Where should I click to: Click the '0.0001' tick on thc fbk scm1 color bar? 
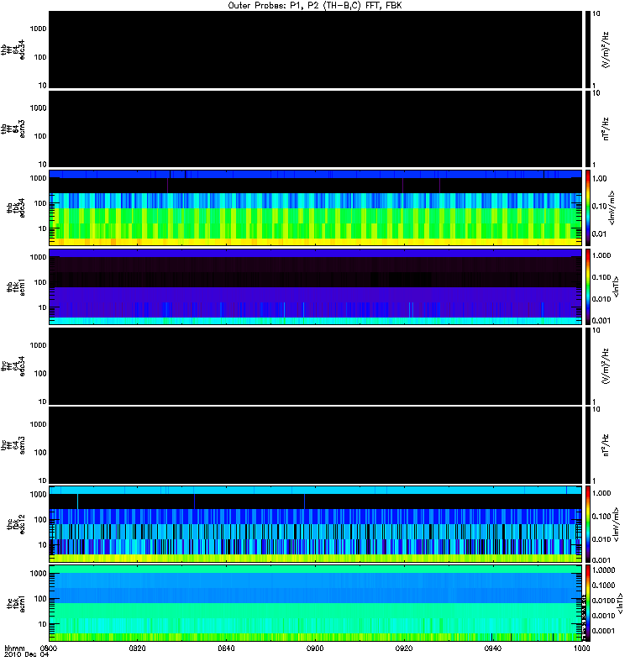click(x=603, y=631)
